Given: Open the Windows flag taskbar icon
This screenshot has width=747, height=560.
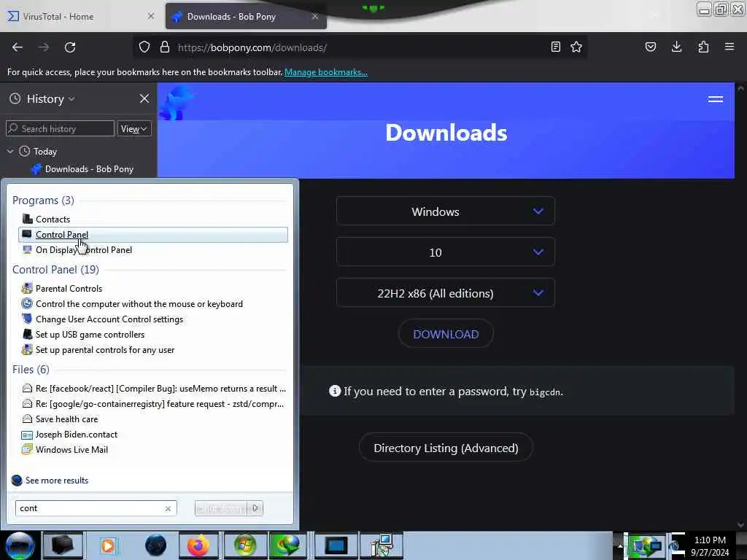Looking at the screenshot, I should point(245,545).
